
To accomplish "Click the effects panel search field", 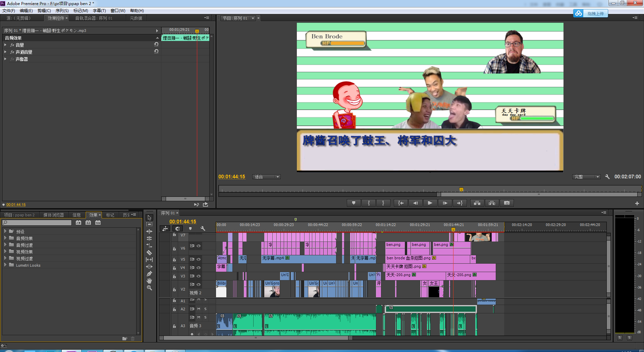I will [37, 223].
